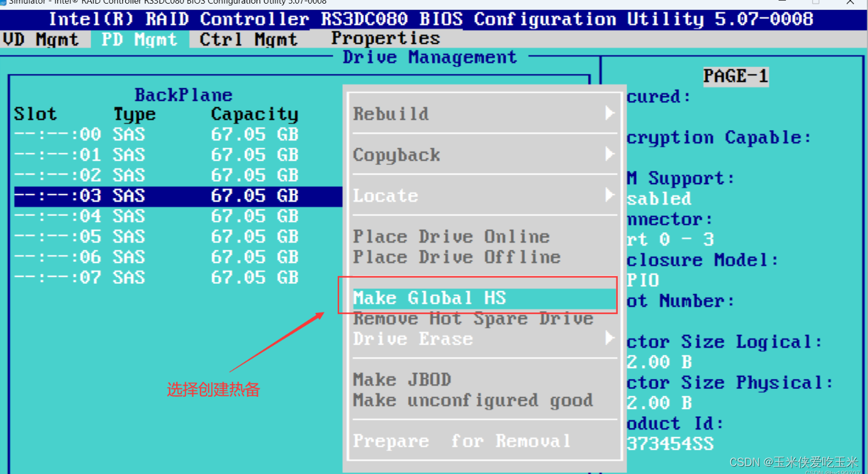
Task: Click the BackPlane label
Action: pos(183,95)
